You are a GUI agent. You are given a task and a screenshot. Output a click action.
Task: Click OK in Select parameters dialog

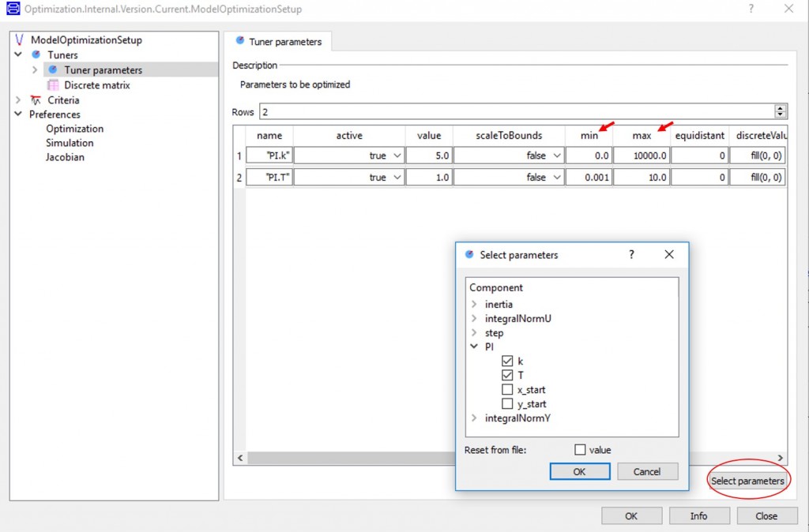click(579, 471)
